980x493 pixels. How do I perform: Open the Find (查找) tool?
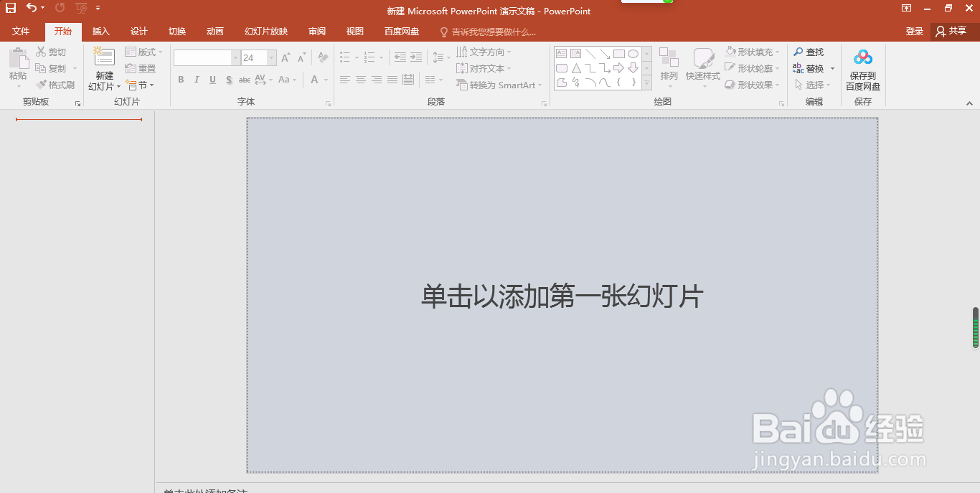tap(809, 52)
